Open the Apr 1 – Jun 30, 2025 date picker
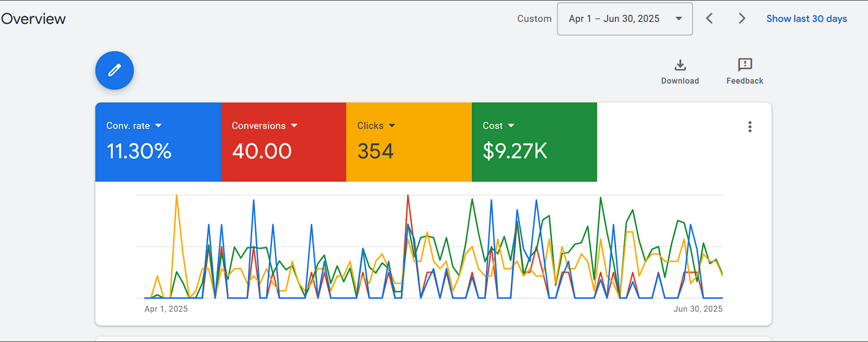Screen dimensions: 868x342 point(624,19)
